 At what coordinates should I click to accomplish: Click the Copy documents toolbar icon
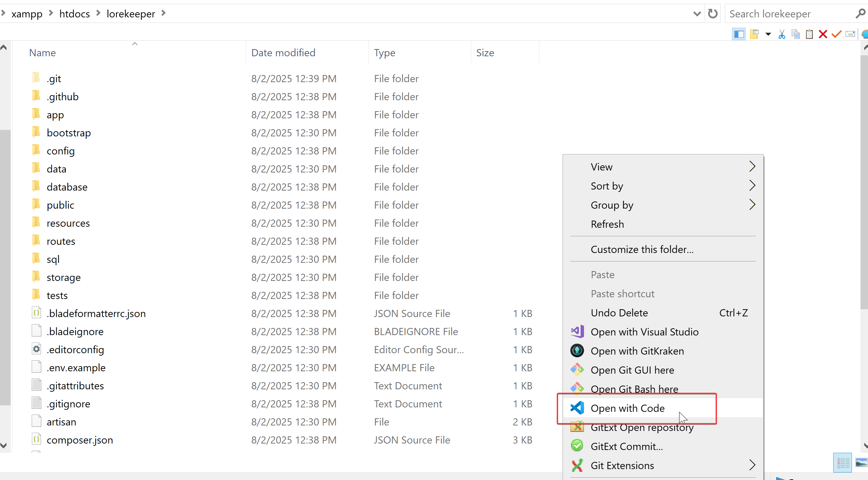(x=796, y=34)
